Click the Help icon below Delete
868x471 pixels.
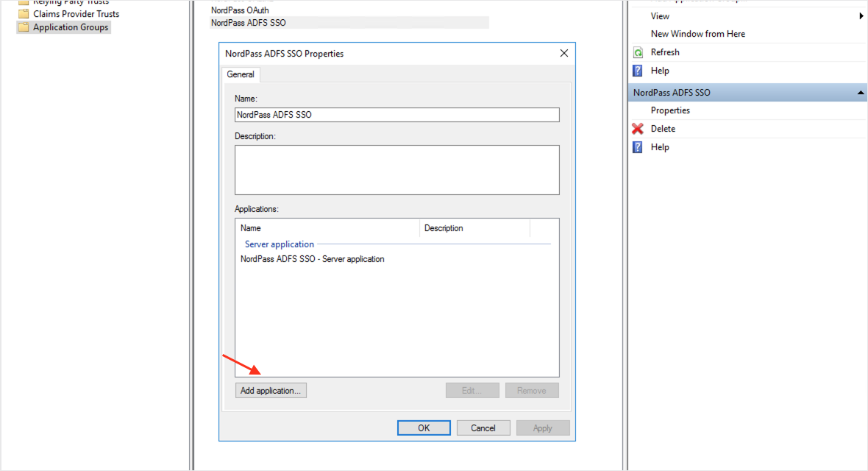(638, 147)
